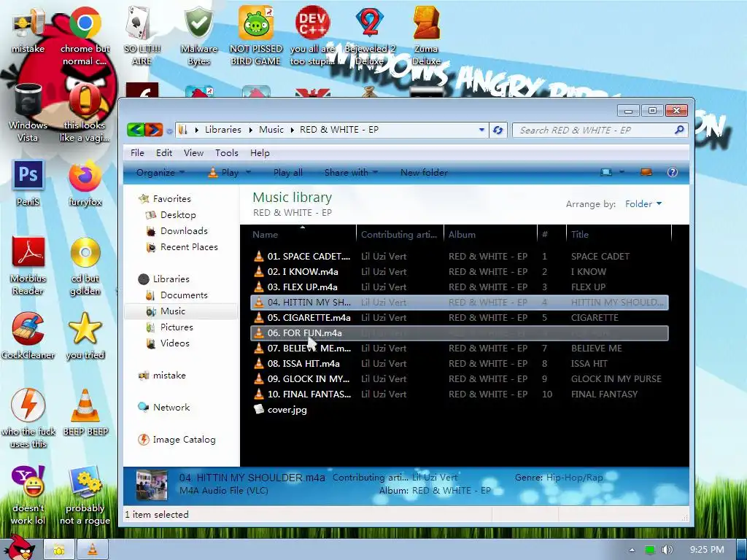
Task: Select the file 08. ISSA HIT.m4a
Action: tap(460, 363)
